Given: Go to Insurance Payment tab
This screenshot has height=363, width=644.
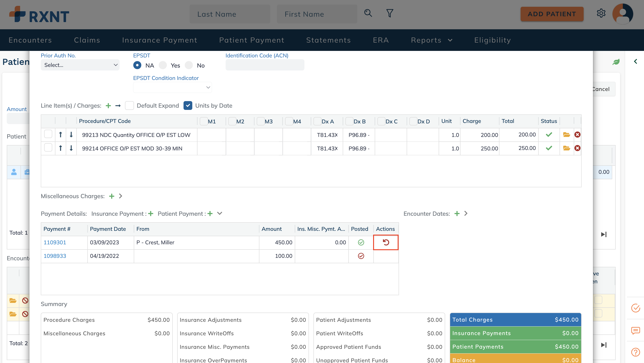Looking at the screenshot, I should coord(159,40).
